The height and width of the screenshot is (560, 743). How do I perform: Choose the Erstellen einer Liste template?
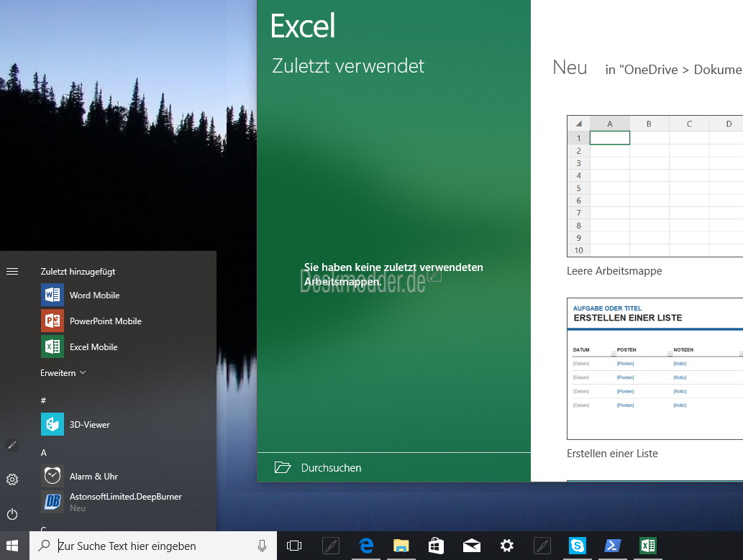pyautogui.click(x=655, y=379)
